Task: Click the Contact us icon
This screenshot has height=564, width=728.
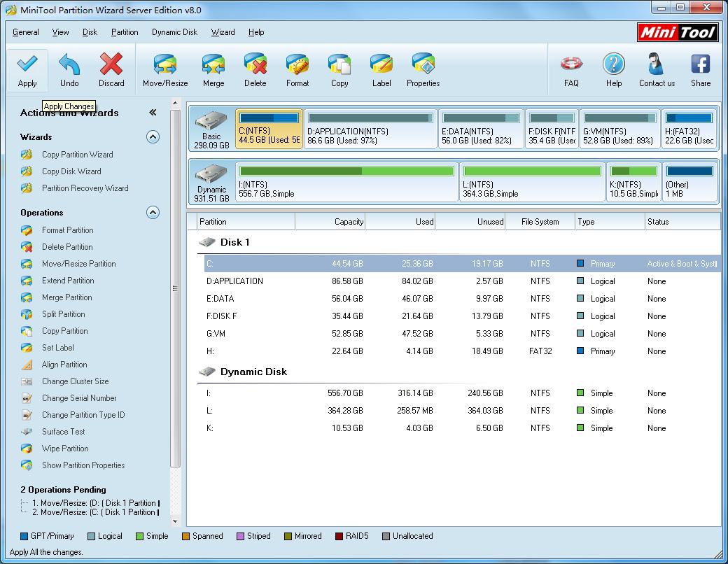Action: click(657, 64)
